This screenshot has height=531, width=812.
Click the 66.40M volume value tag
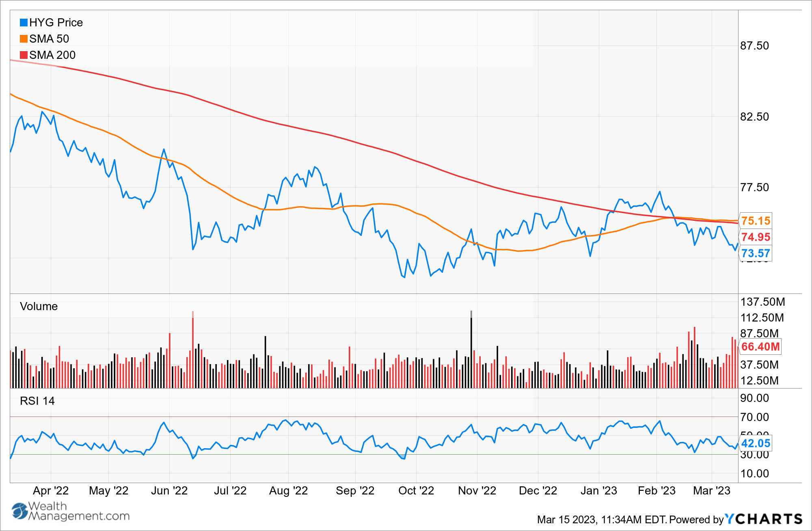[760, 347]
